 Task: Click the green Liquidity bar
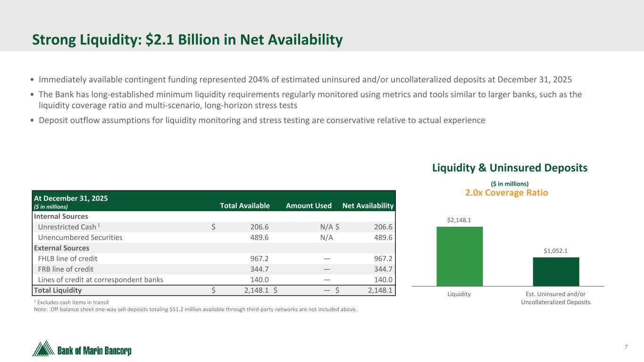coord(460,256)
